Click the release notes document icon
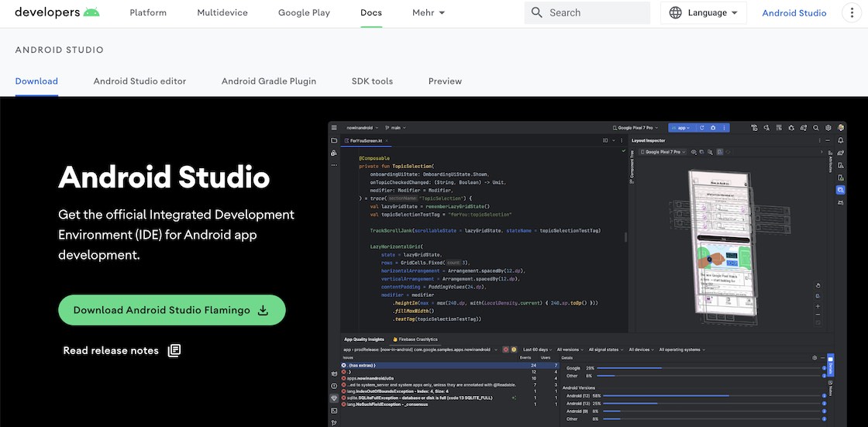Screen dimensions: 868x427 click(174, 350)
